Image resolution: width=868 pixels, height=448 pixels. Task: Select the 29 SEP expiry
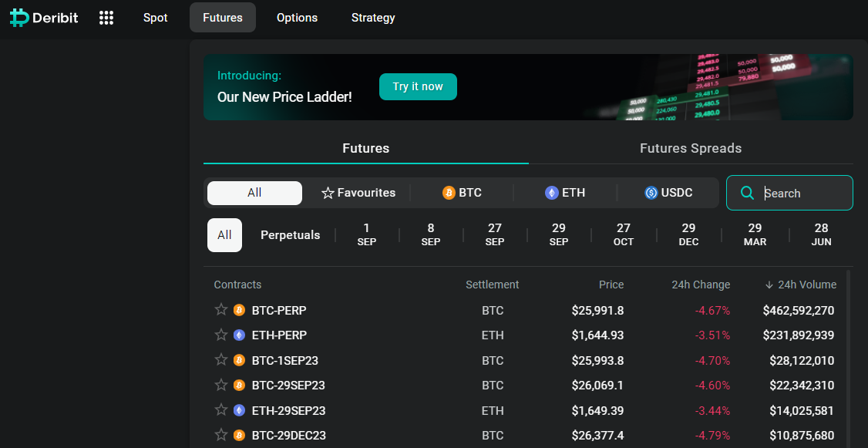coord(559,235)
